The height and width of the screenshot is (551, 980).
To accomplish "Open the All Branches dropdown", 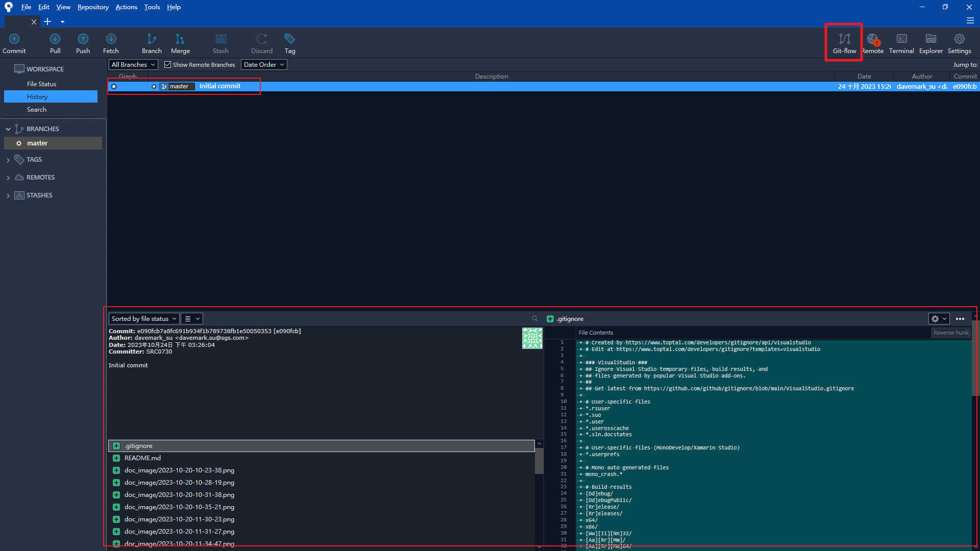I will [133, 65].
